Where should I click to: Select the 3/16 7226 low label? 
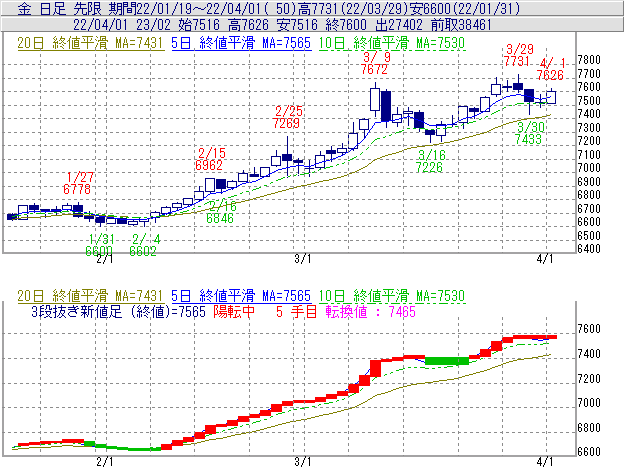[x=430, y=161]
